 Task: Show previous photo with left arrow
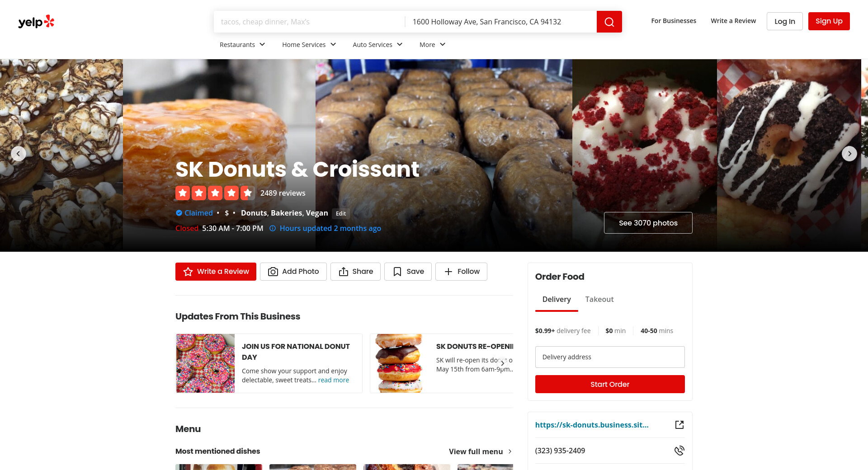coord(19,154)
